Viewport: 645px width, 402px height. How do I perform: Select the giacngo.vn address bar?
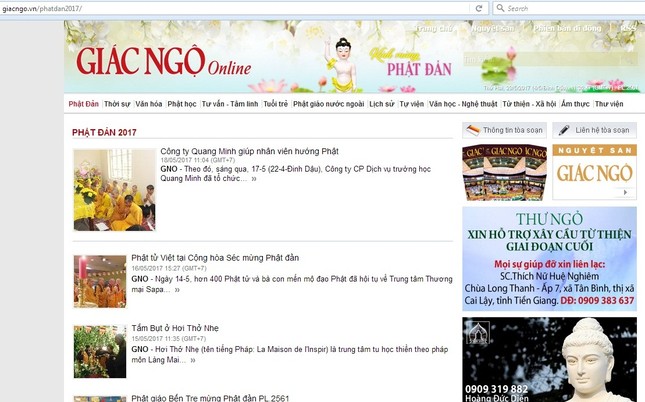pos(234,8)
